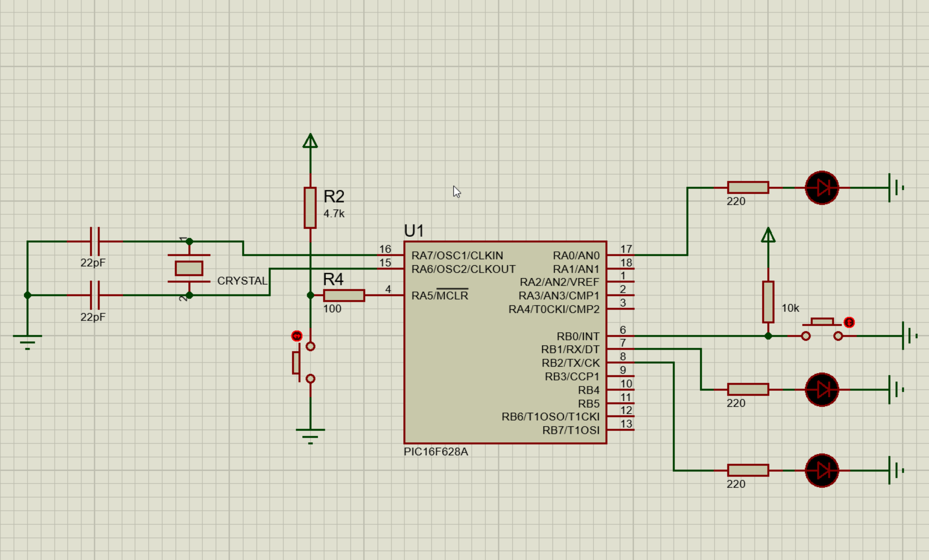Select the U1 reference label
Viewport: 929px width, 560px height.
pos(414,231)
